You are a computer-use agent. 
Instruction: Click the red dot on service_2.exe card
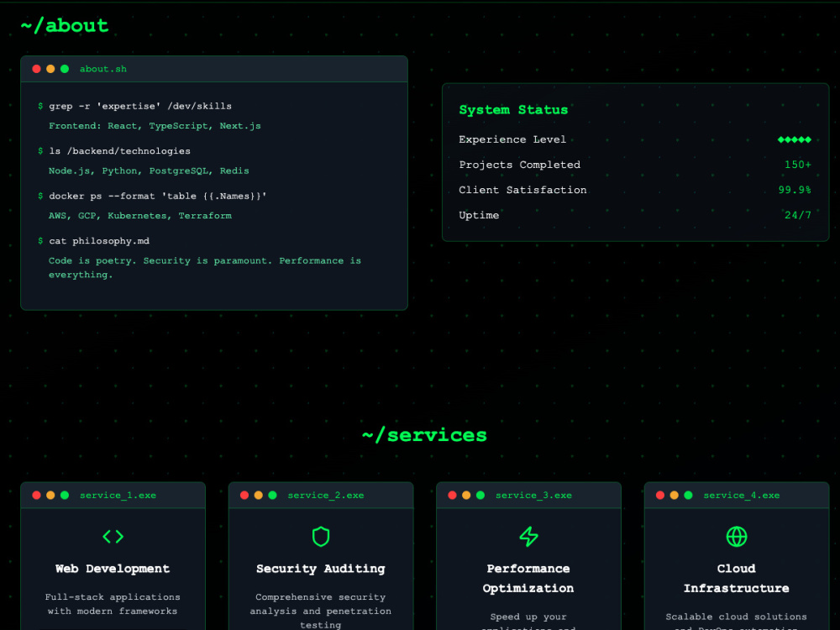tap(244, 495)
